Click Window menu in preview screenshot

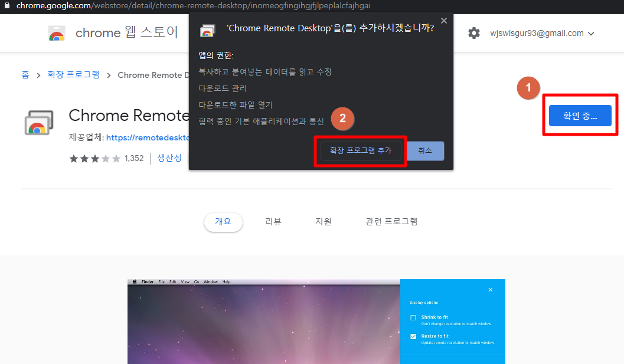[x=211, y=281]
